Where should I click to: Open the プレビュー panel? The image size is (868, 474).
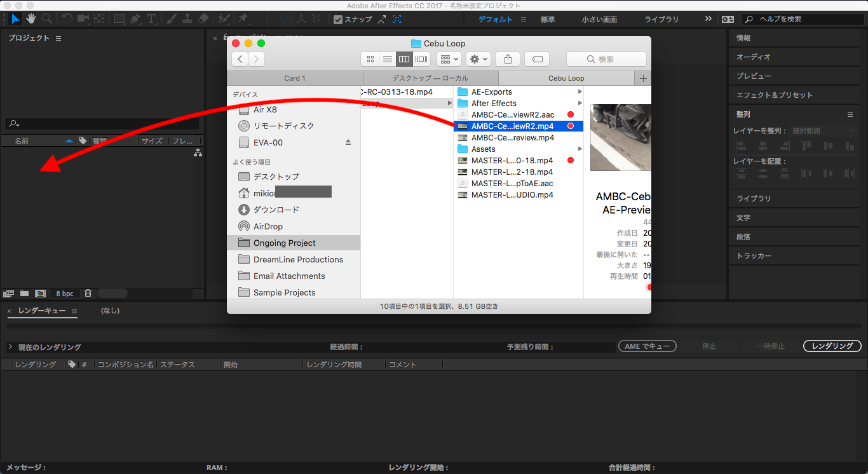click(x=754, y=76)
